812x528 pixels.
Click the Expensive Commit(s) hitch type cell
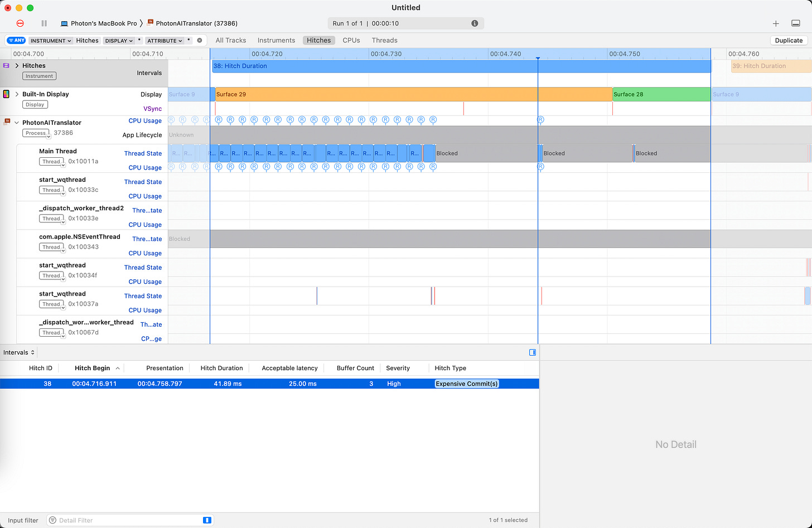pos(467,384)
